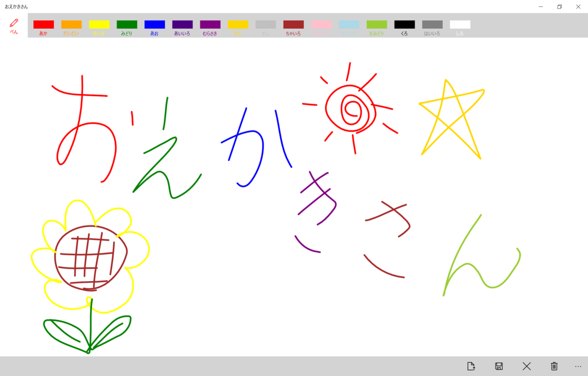Choose the きいろ (yellow) swatch
588x376 pixels.
point(99,25)
